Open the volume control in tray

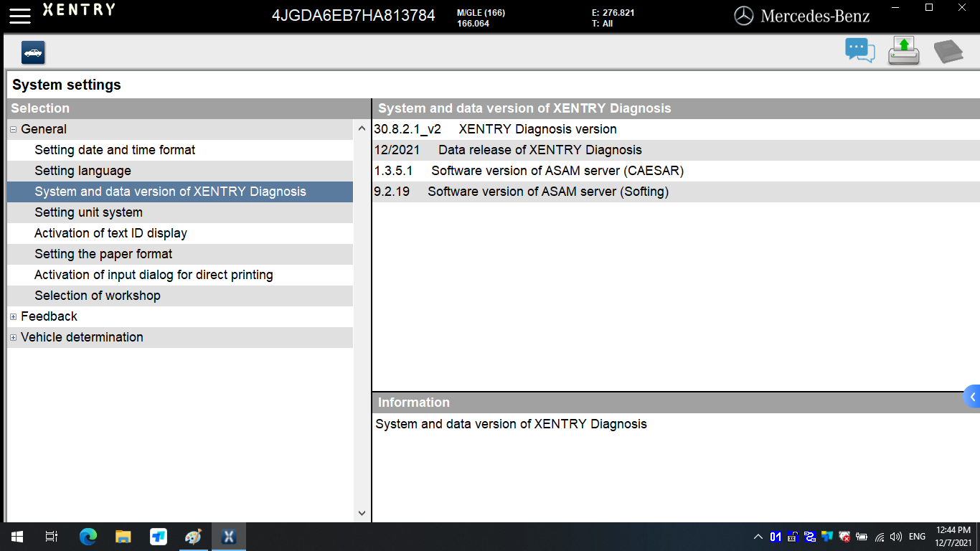click(x=895, y=537)
